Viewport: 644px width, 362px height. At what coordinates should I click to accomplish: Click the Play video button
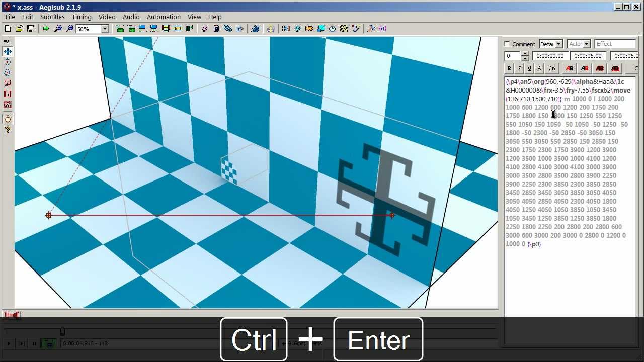pyautogui.click(x=9, y=343)
